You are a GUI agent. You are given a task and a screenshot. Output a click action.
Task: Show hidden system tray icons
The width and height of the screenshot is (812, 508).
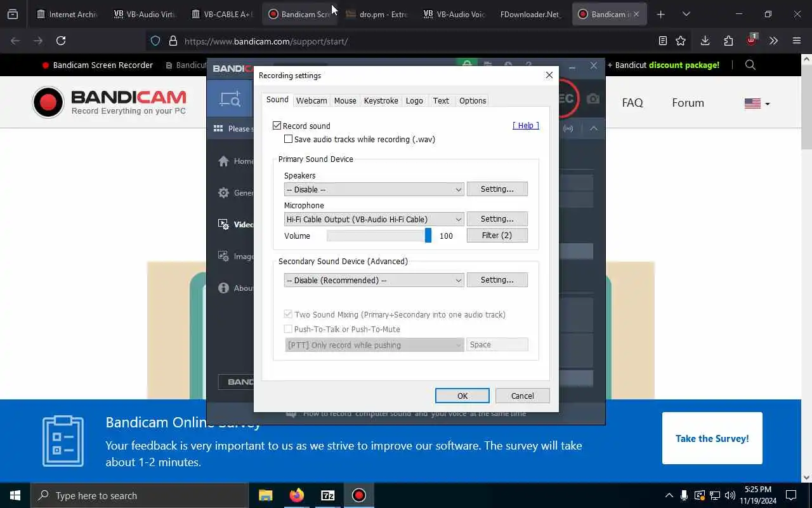669,495
